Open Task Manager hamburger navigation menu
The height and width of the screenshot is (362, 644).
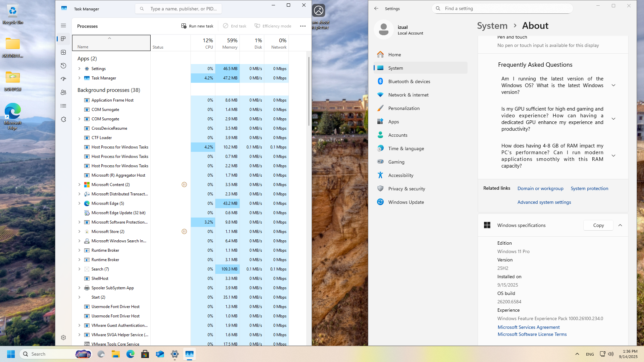(63, 25)
